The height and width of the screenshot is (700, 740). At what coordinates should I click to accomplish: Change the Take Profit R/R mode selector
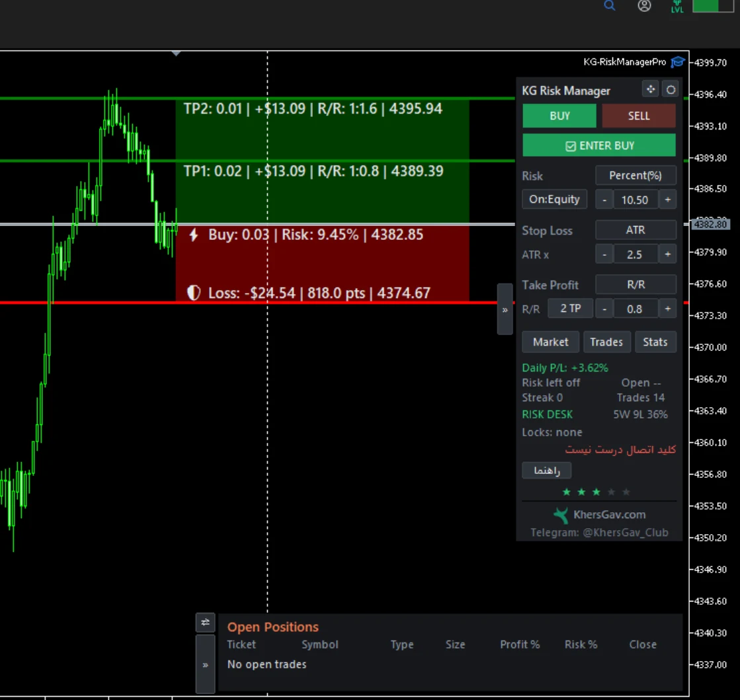click(x=636, y=284)
